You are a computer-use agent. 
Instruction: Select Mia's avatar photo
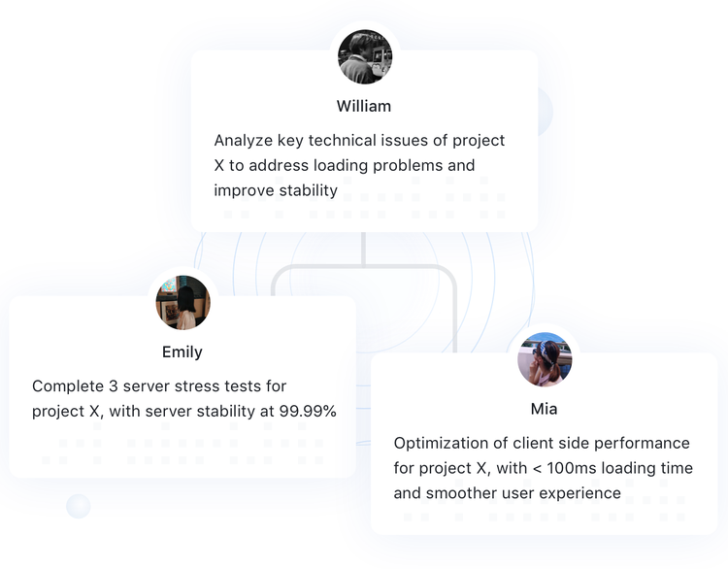pyautogui.click(x=545, y=359)
